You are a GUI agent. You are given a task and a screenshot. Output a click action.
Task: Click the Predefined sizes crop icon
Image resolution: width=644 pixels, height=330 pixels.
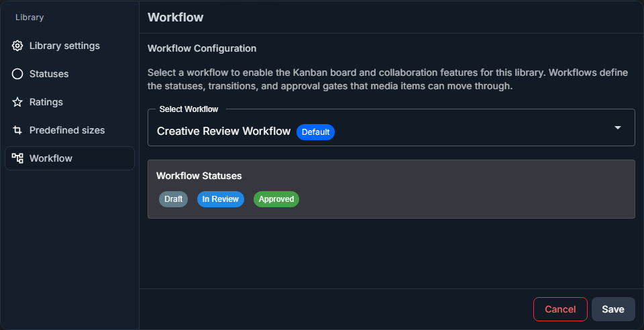click(17, 130)
